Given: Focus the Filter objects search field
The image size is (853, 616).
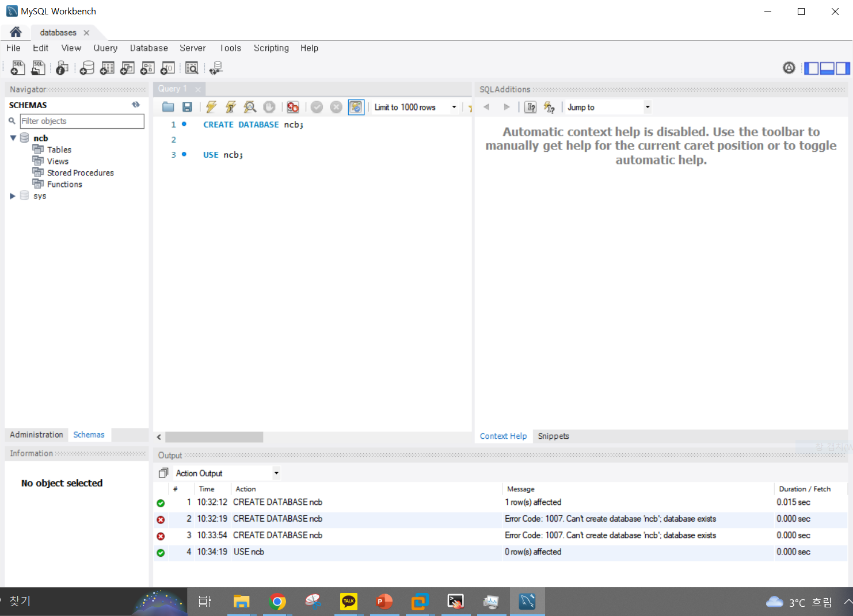Looking at the screenshot, I should point(82,121).
